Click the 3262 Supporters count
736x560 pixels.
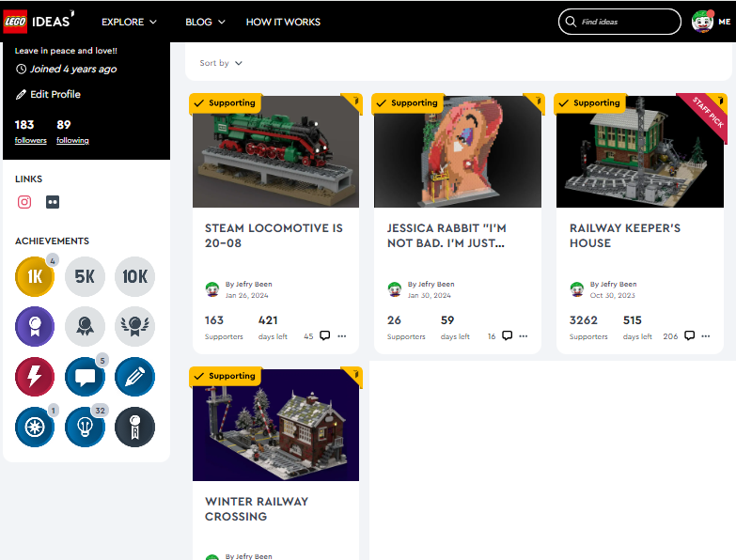[x=588, y=327]
